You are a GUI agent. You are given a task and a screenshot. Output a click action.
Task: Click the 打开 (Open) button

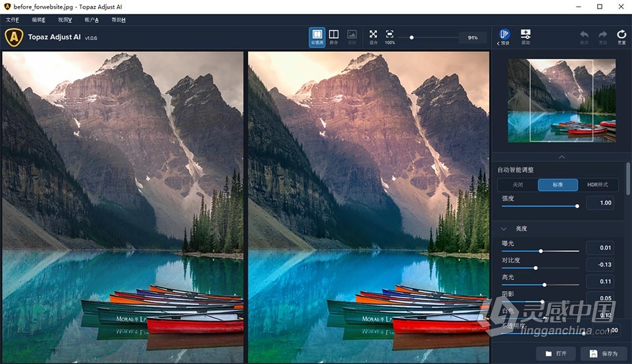pyautogui.click(x=557, y=353)
